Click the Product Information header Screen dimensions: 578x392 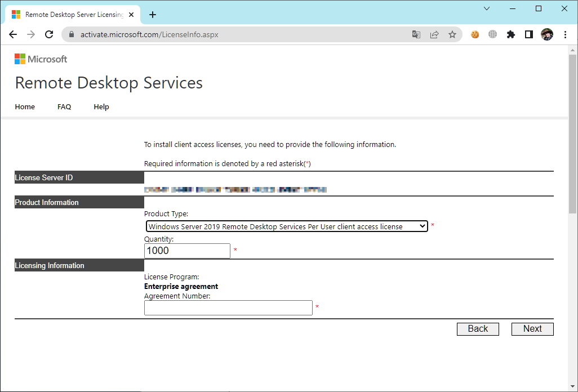[x=79, y=202]
